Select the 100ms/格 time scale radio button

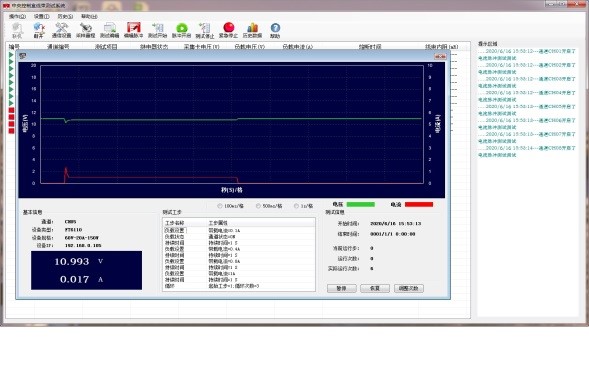pyautogui.click(x=220, y=206)
